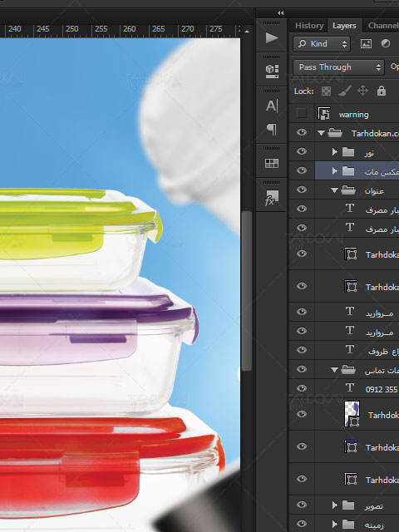Open the Kind filter dropdown

[322, 44]
